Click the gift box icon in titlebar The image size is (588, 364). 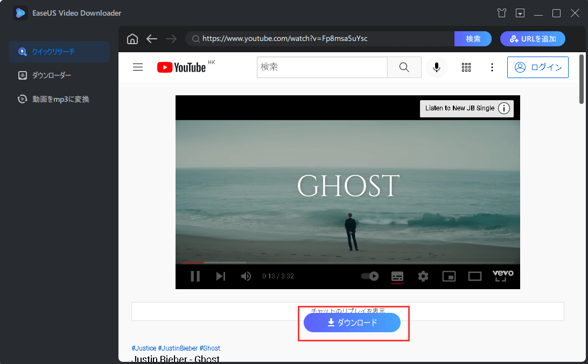pos(501,13)
